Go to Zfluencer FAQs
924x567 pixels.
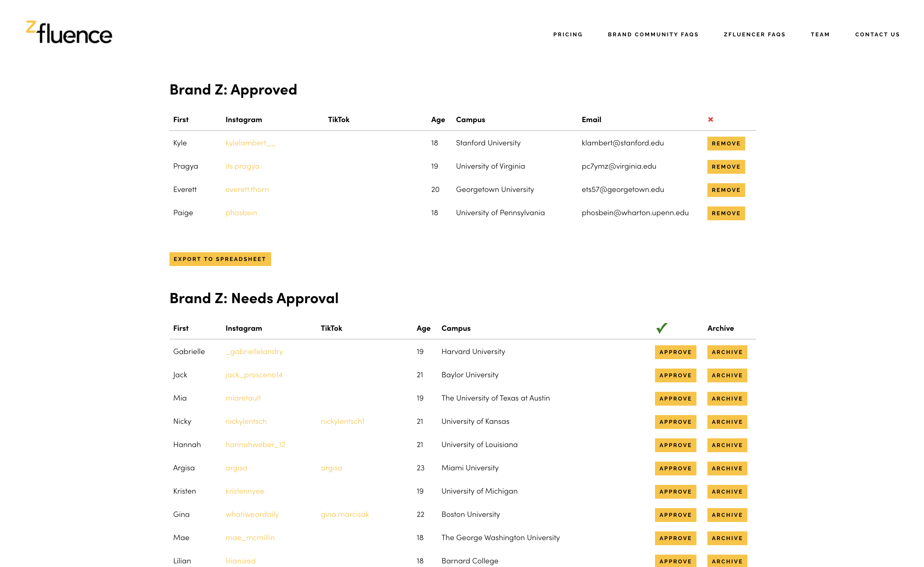click(x=754, y=35)
